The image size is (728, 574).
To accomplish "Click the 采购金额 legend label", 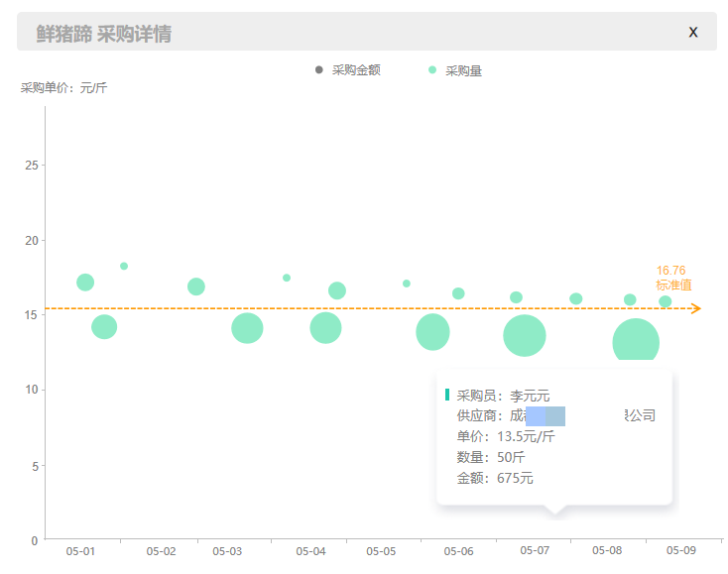I will (x=356, y=70).
